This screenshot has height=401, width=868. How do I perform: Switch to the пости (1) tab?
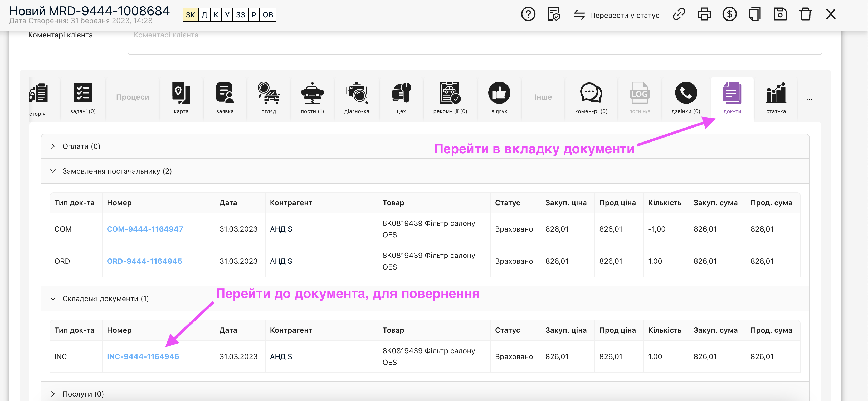point(312,98)
